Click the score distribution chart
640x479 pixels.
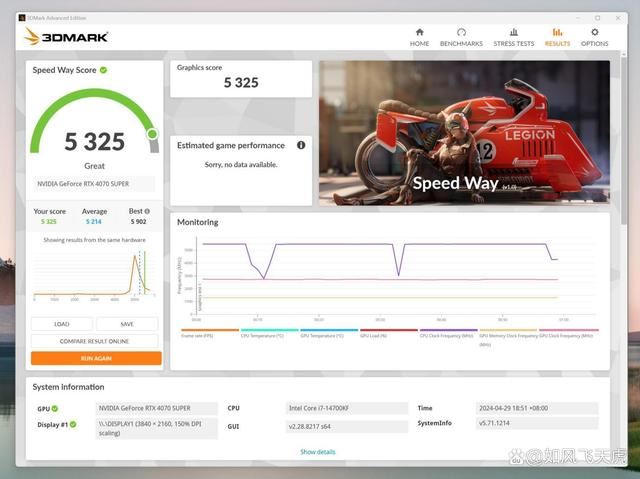(94, 274)
